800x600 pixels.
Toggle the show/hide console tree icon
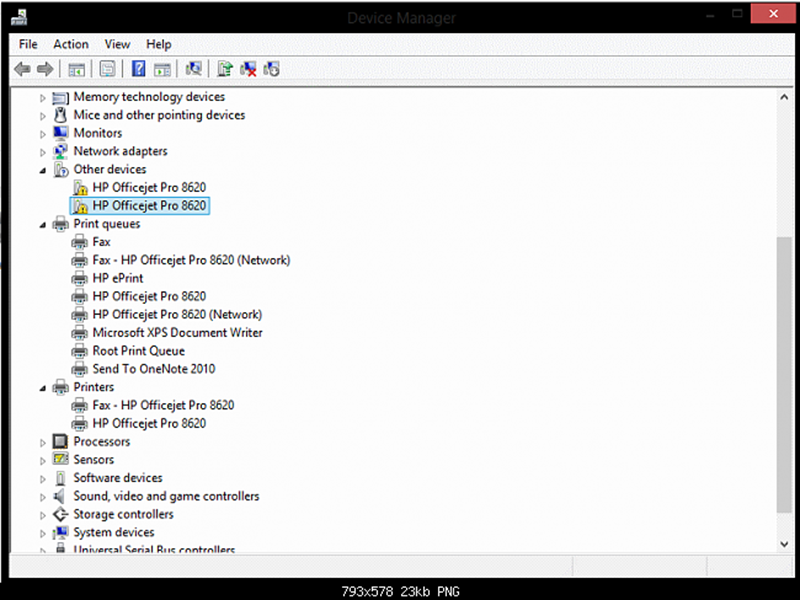[77, 69]
